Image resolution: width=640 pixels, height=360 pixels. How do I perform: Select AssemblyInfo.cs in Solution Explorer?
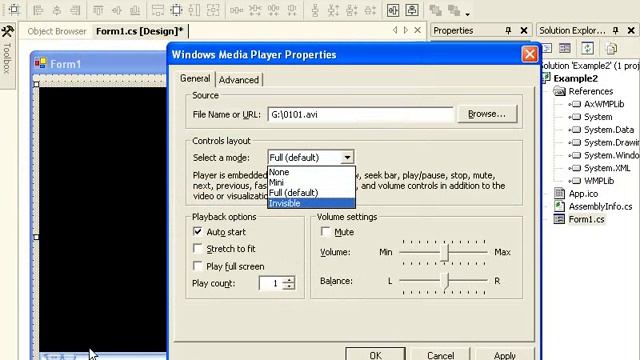pos(600,207)
